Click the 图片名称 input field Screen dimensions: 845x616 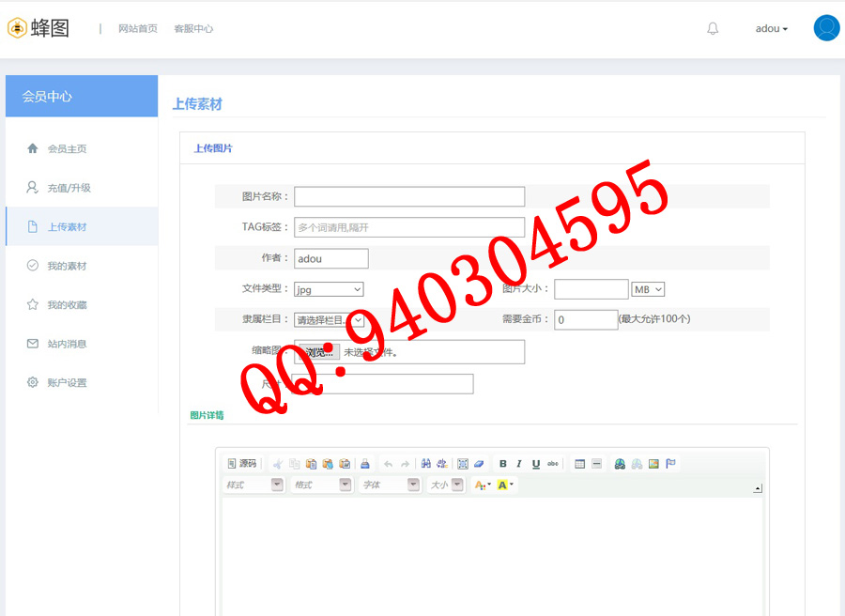point(409,196)
